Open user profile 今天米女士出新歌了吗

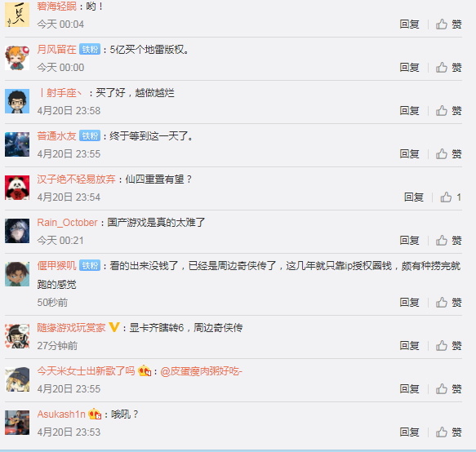point(86,370)
